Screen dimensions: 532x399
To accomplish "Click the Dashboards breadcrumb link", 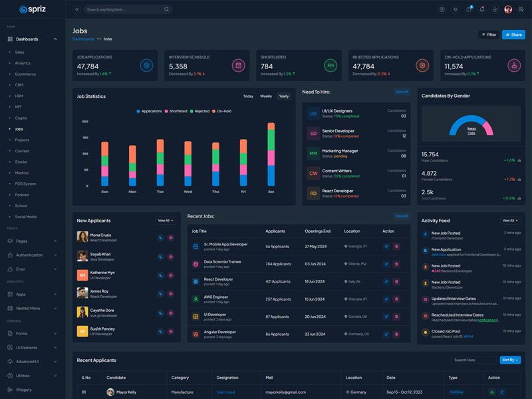I will 83,39.
